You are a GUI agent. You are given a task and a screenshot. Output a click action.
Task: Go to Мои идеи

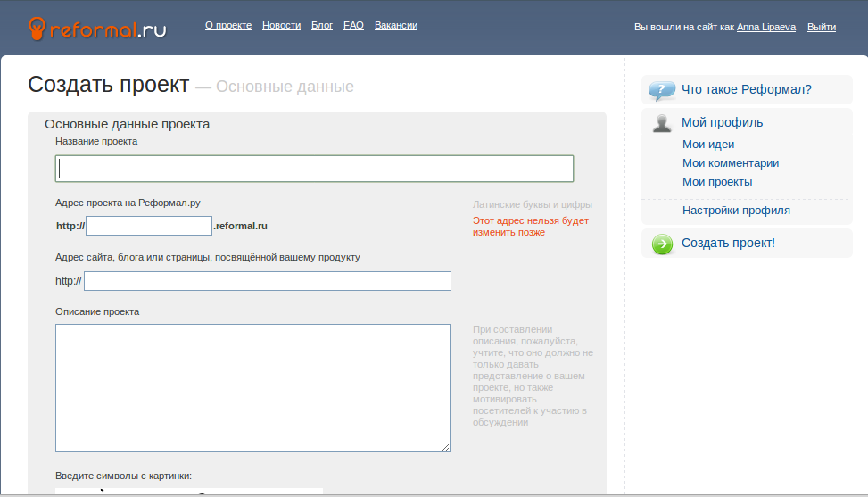[708, 145]
